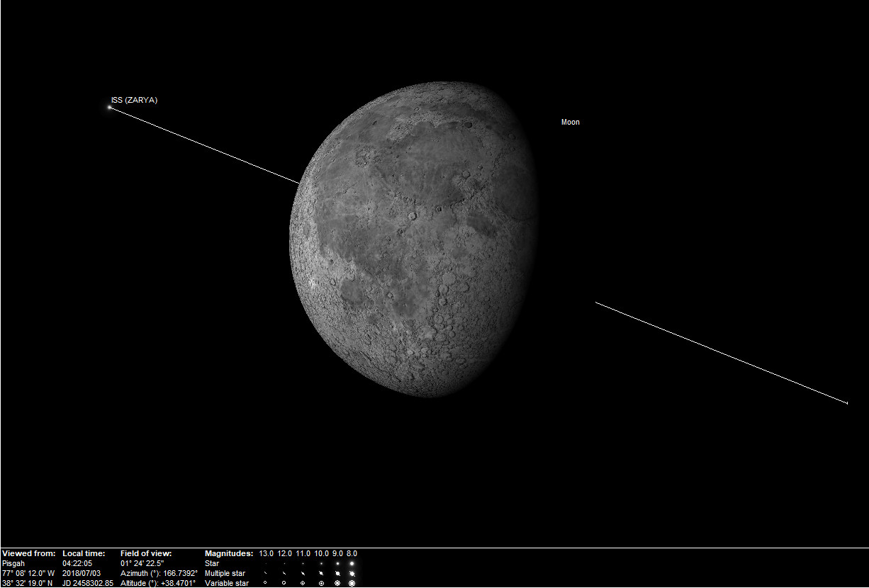
Task: Select the Moon text label
Action: click(x=570, y=123)
